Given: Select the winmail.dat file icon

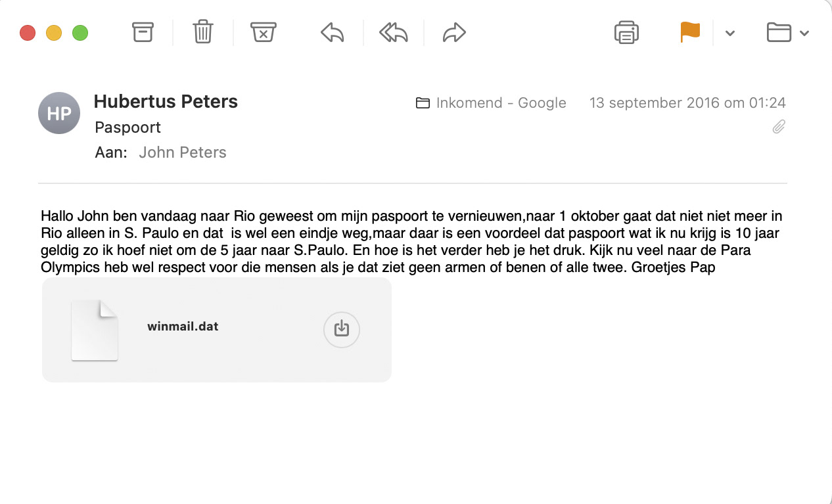Looking at the screenshot, I should (x=95, y=331).
